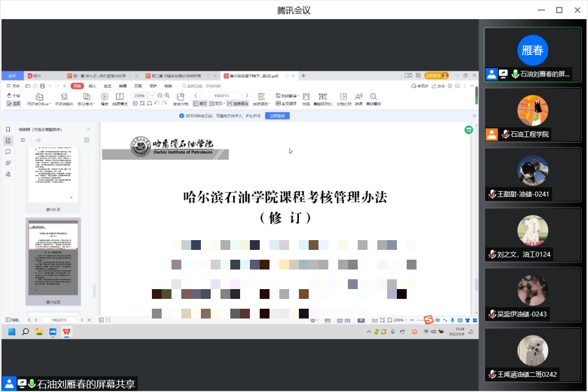The image size is (588, 392).
Task: Select the page 192 thumbnail
Action: click(53, 258)
